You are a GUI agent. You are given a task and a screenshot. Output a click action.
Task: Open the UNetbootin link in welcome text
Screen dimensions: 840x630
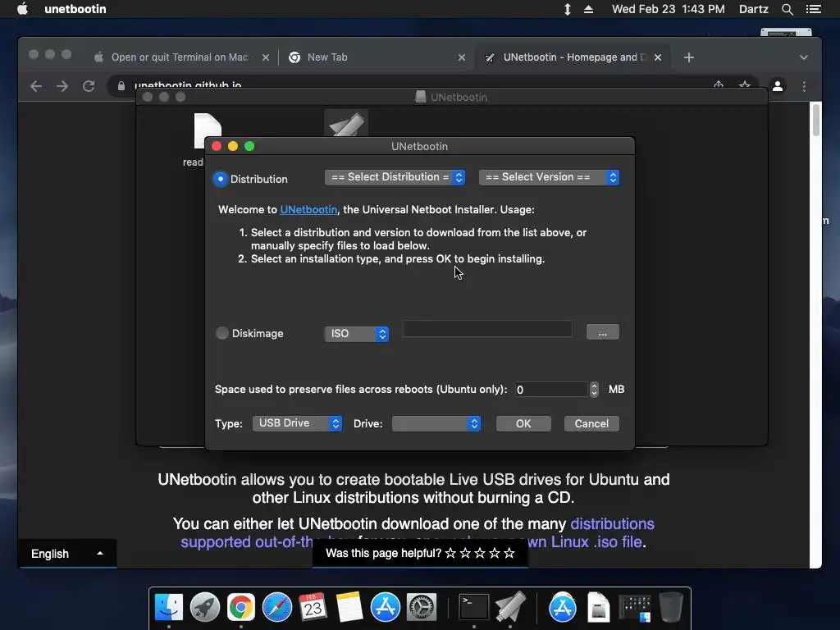point(308,209)
